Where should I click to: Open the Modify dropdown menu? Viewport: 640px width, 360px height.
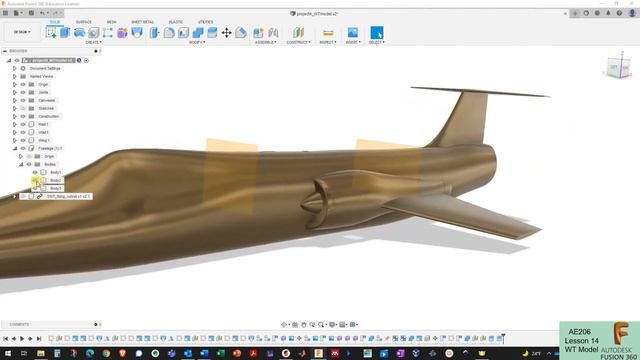(x=196, y=42)
